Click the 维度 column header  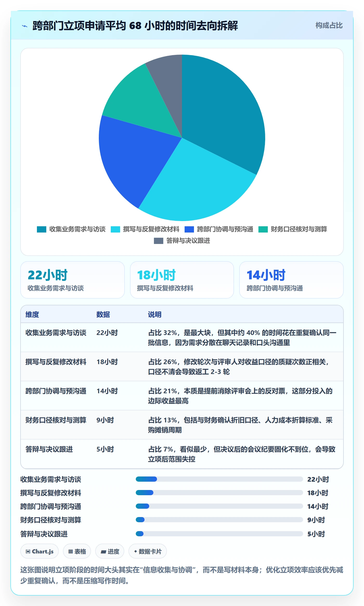[x=32, y=314]
